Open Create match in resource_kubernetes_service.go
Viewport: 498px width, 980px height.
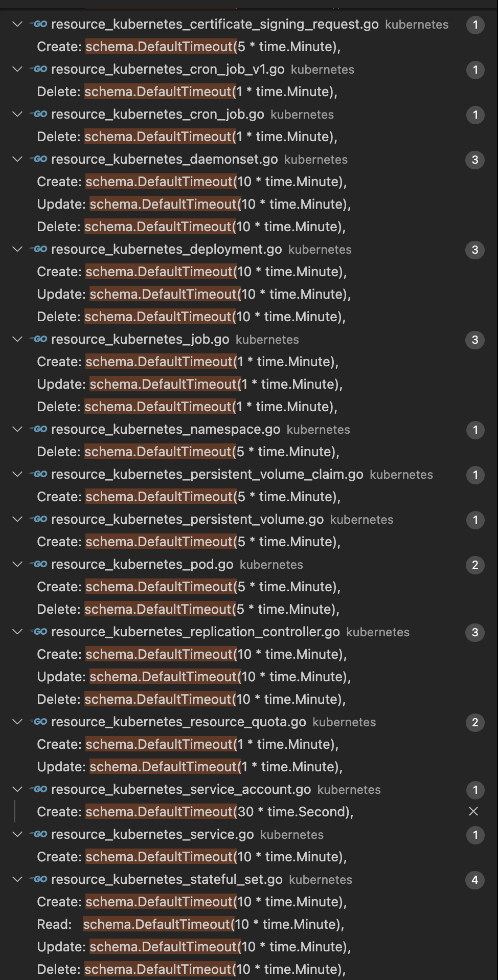[192, 857]
